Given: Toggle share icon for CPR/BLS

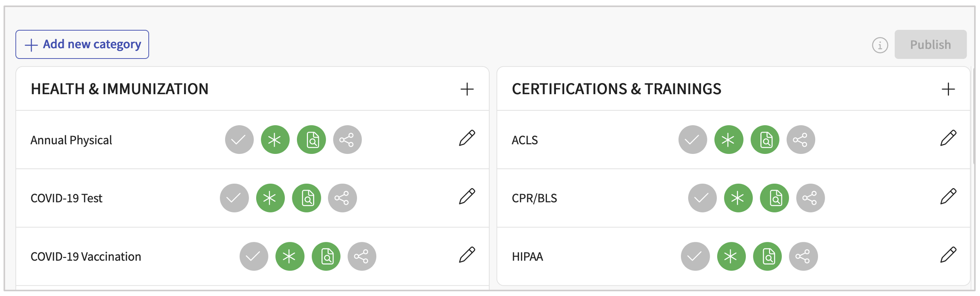Looking at the screenshot, I should pos(810,198).
